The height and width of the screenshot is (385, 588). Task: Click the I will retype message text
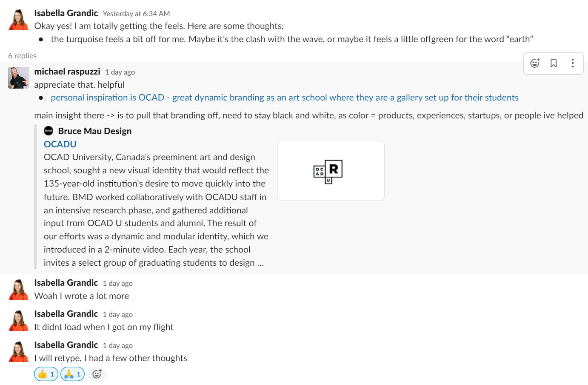(x=111, y=358)
